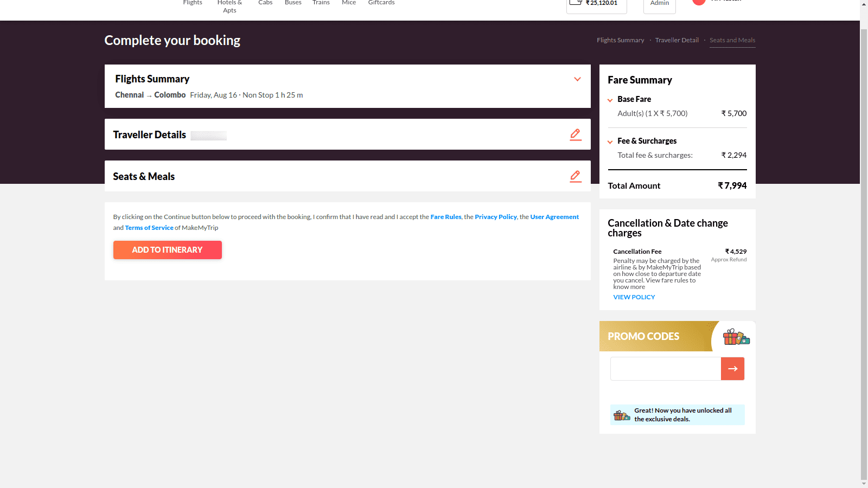868x488 pixels.
Task: Click the Seats & Meals edit pencil icon
Action: click(x=576, y=176)
